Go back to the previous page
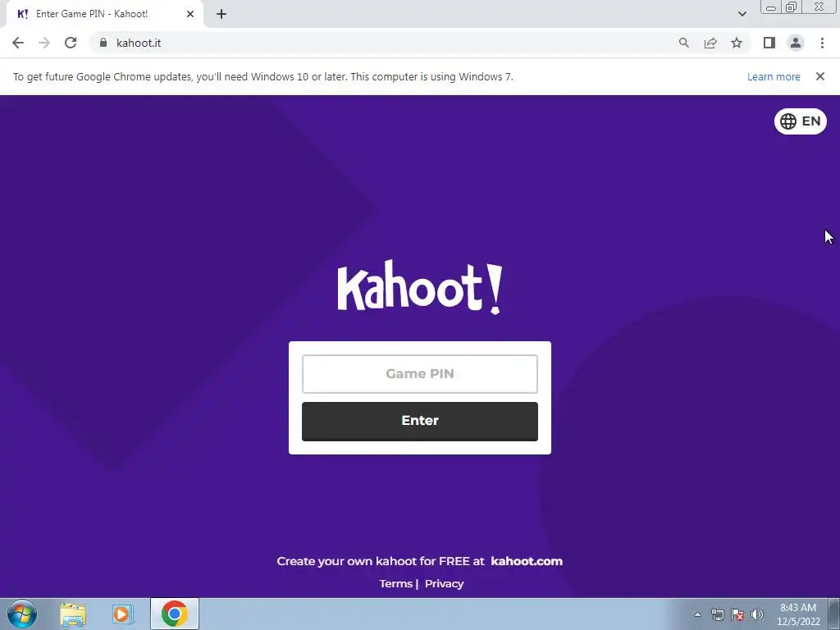 18,43
